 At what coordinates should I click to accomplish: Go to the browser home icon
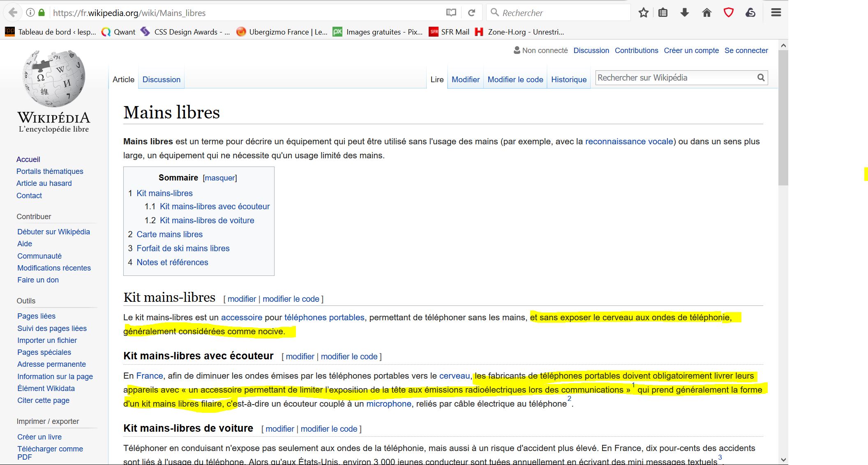(706, 13)
